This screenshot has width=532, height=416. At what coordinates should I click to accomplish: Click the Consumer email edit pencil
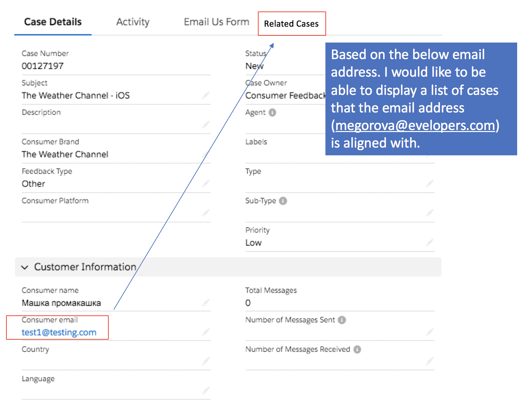[x=206, y=332]
